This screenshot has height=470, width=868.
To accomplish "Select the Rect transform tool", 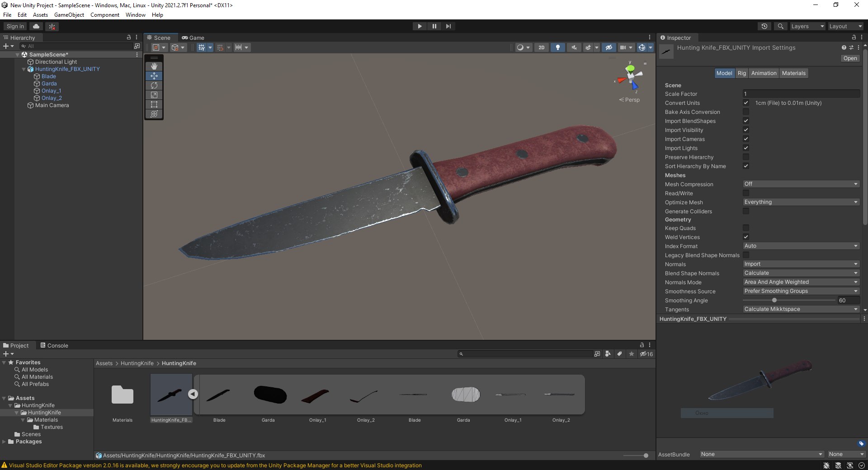I will pos(154,104).
